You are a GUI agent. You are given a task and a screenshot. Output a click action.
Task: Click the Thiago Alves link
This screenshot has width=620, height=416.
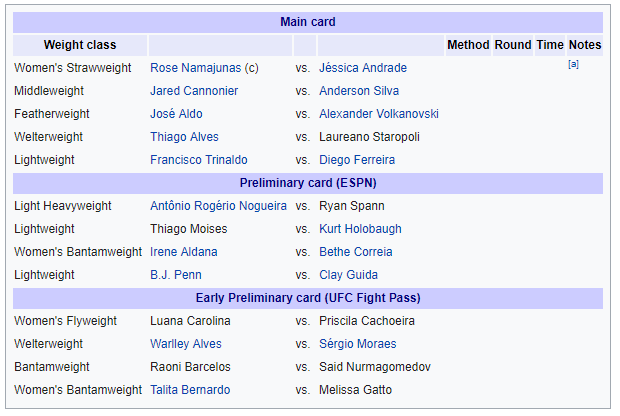coord(184,137)
